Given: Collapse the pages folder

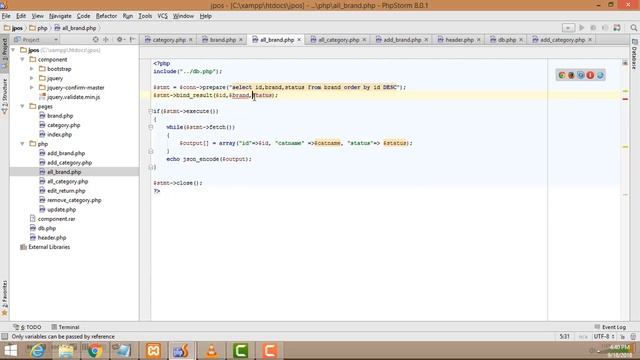Looking at the screenshot, I should tap(22, 106).
